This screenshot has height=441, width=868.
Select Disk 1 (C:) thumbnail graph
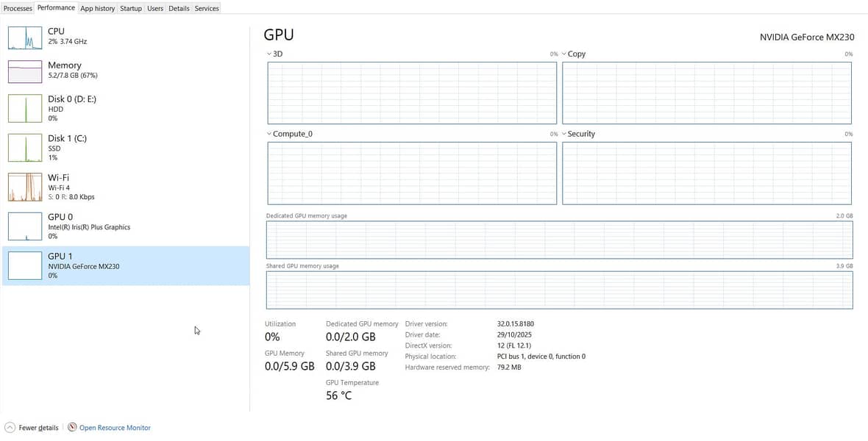[25, 147]
